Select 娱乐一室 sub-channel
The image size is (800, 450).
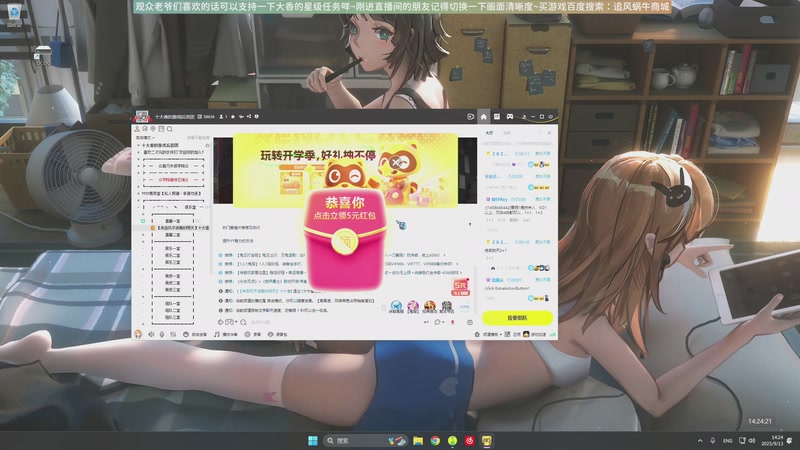coord(172,248)
